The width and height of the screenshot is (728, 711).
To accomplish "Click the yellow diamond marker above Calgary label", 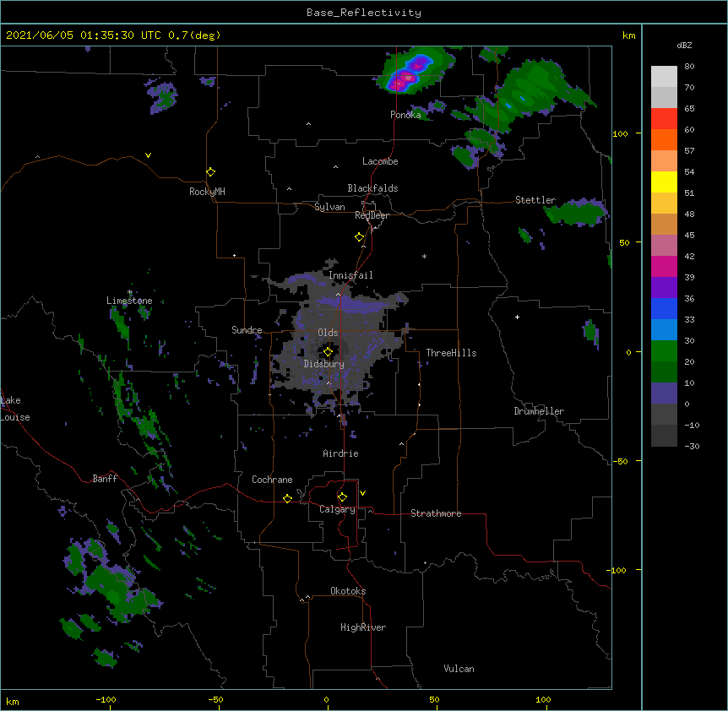I will pos(342,497).
